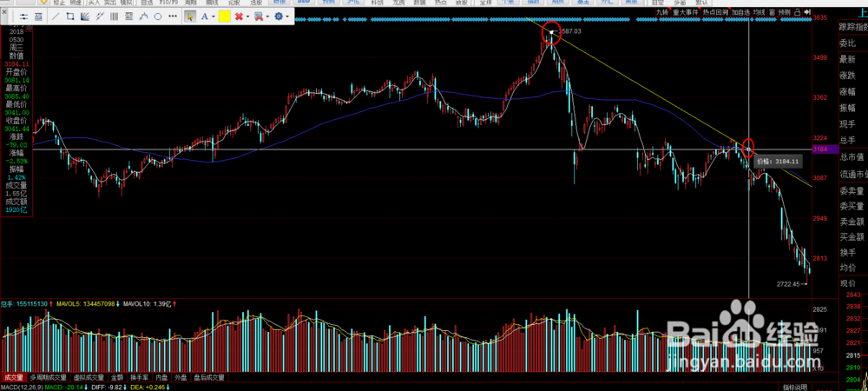The width and height of the screenshot is (868, 391).
Task: Toggle the 均线 moving average button
Action: click(x=759, y=12)
